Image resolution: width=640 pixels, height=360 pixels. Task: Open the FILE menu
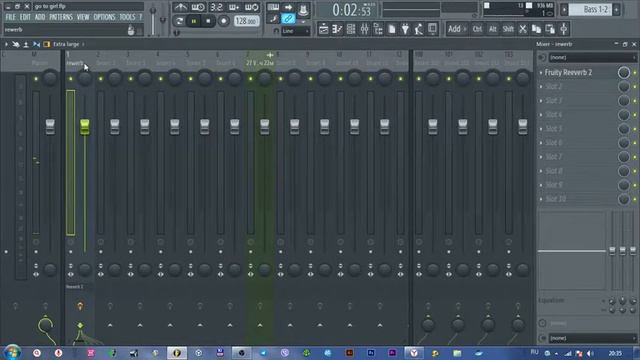point(10,17)
